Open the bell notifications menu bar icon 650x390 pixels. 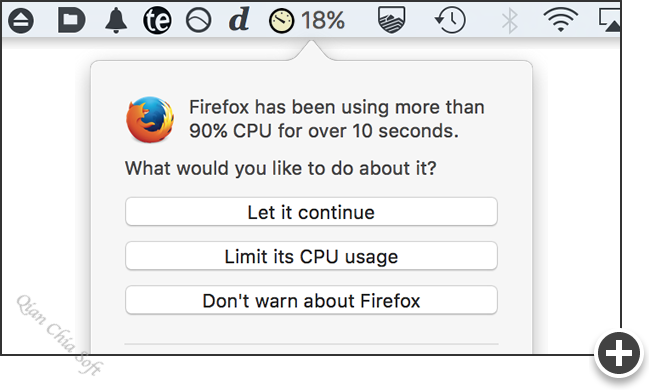tap(116, 20)
